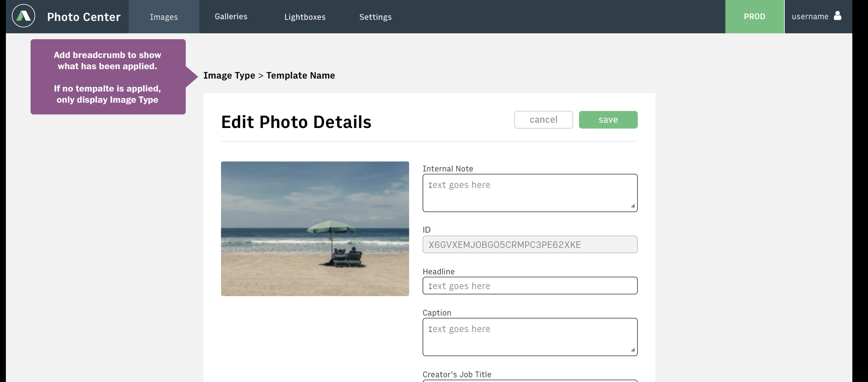Click Image Type in the breadcrumb
The width and height of the screenshot is (868, 382).
(229, 75)
